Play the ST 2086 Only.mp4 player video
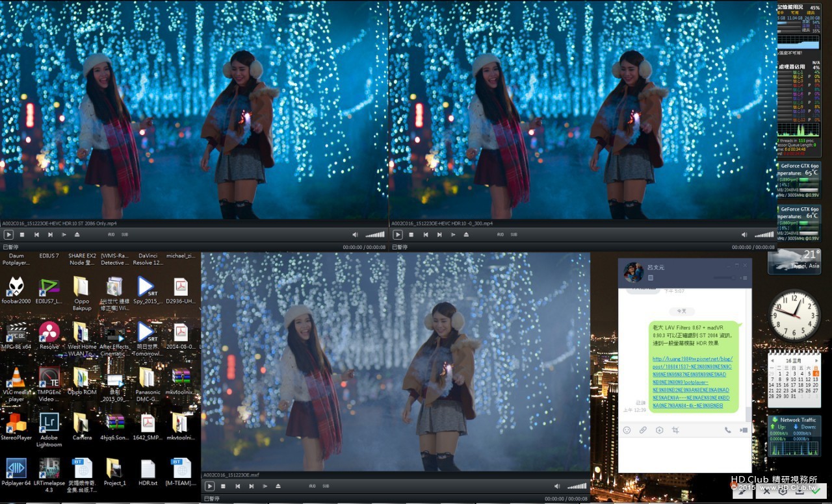 coord(8,234)
